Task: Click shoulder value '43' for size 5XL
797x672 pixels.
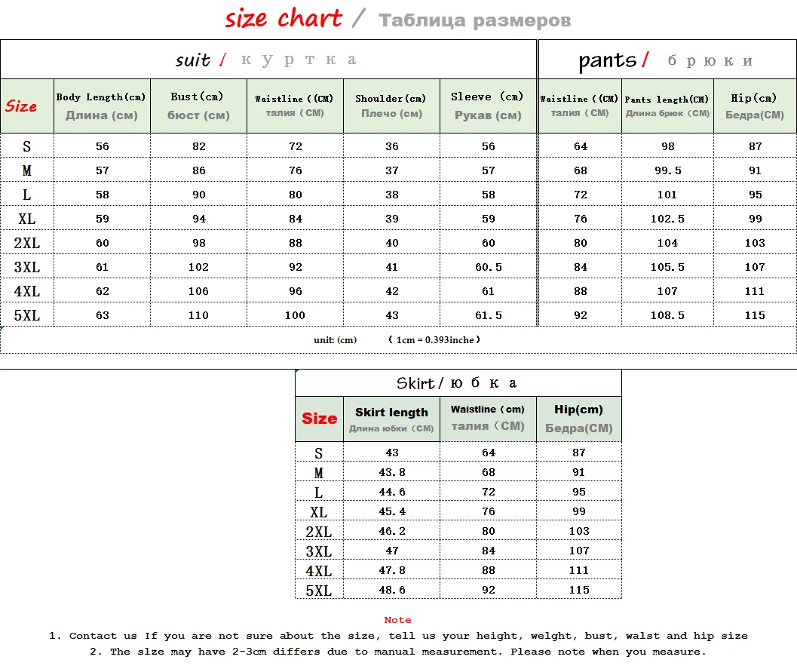Action: [x=392, y=316]
